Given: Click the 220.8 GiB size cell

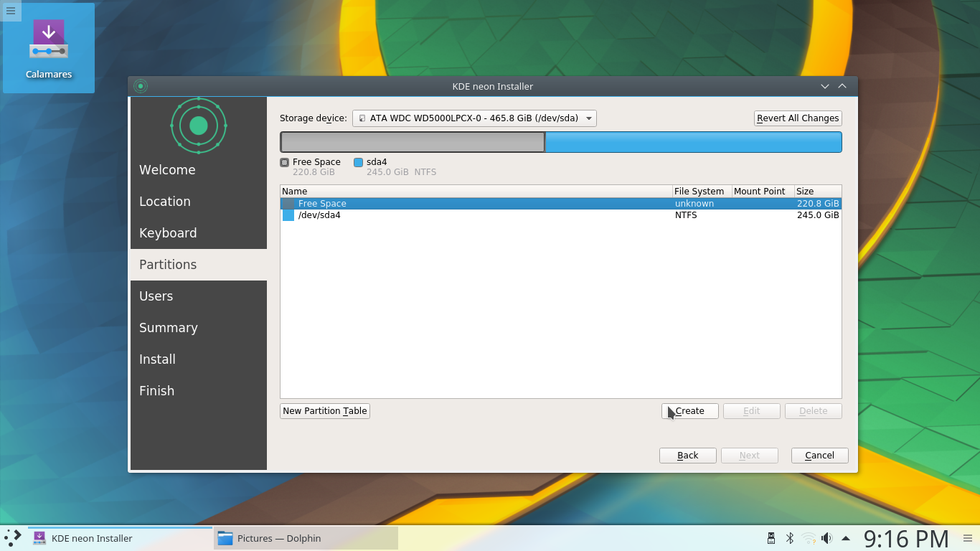Looking at the screenshot, I should (818, 204).
